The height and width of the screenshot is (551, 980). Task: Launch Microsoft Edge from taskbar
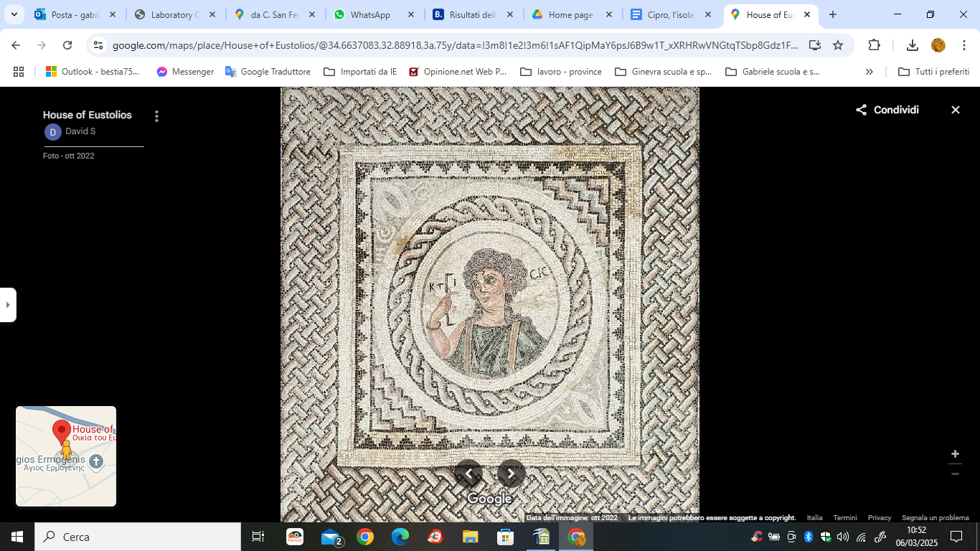400,537
